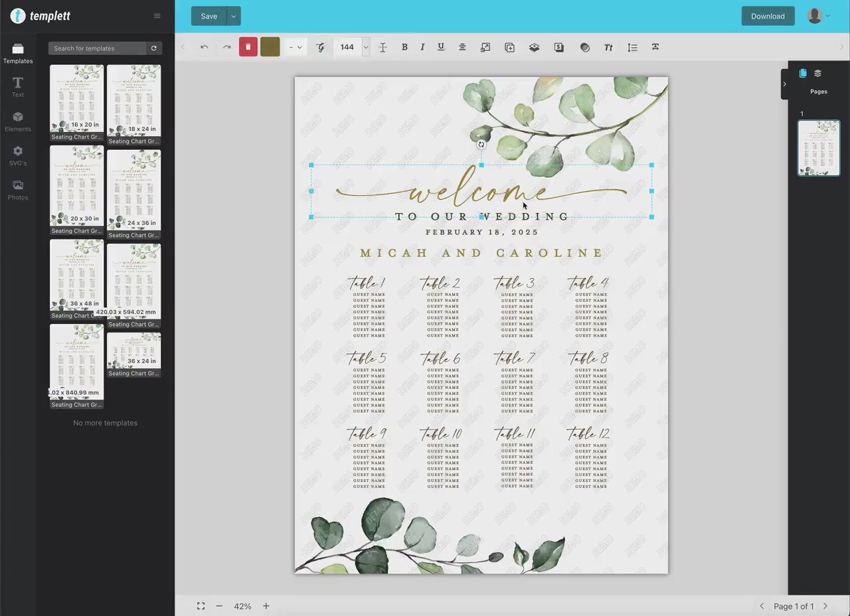Undo the last action
This screenshot has width=850, height=616.
pos(205,47)
